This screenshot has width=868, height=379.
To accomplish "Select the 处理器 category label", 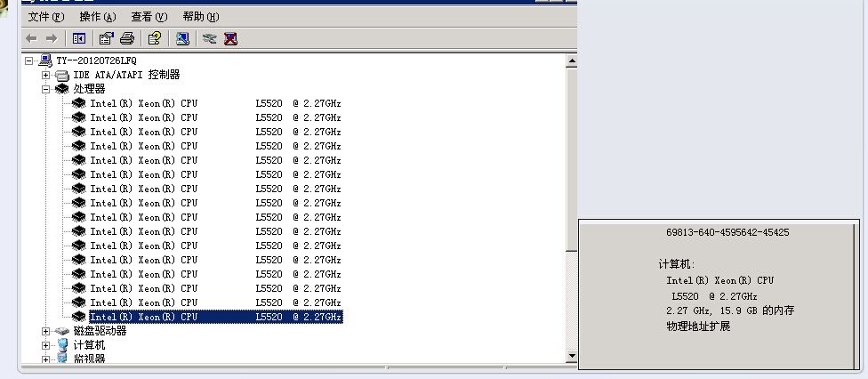I will (89, 89).
